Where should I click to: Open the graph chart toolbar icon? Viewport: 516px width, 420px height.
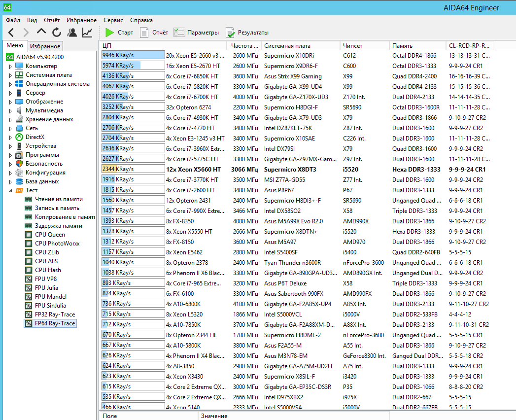pyautogui.click(x=87, y=32)
